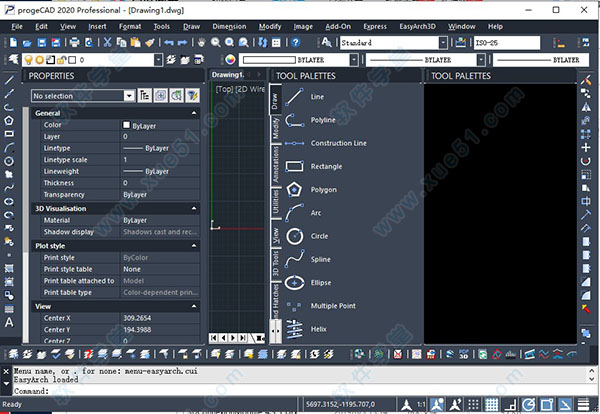Screen dimensions: 600x414
Task: Toggle snap dots in the status bar
Action: [473, 404]
